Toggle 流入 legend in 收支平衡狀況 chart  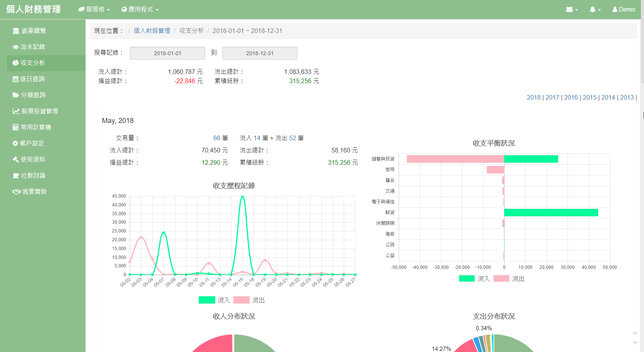coord(475,279)
